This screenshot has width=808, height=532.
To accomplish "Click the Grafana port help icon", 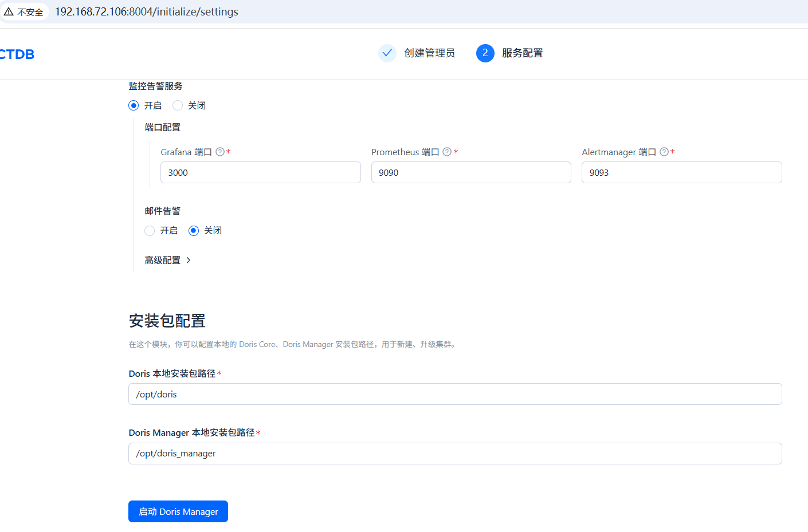I will [220, 152].
